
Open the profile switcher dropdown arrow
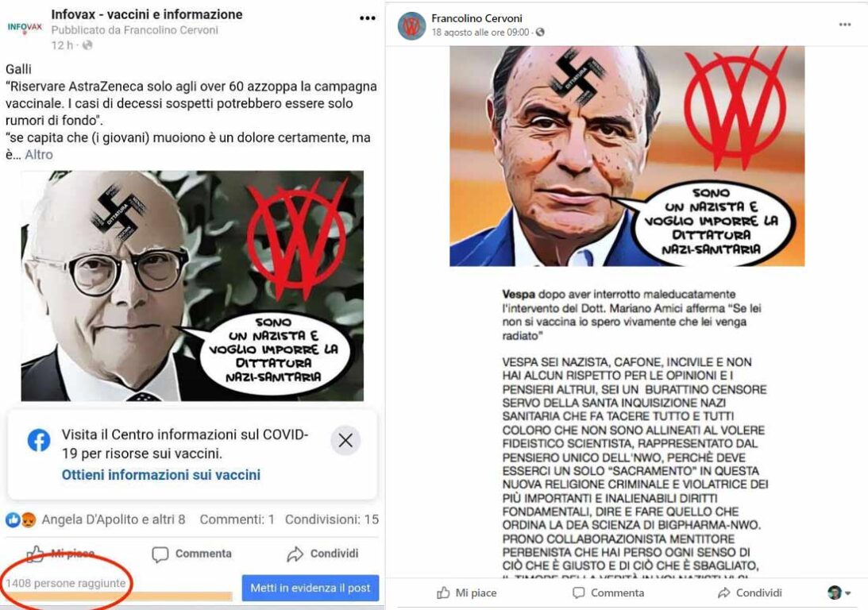848,593
